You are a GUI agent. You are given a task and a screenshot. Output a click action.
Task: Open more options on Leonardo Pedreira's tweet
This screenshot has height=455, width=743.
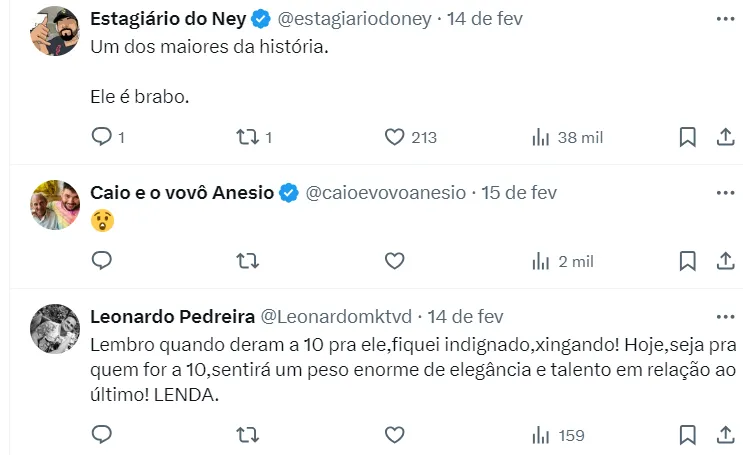point(726,316)
